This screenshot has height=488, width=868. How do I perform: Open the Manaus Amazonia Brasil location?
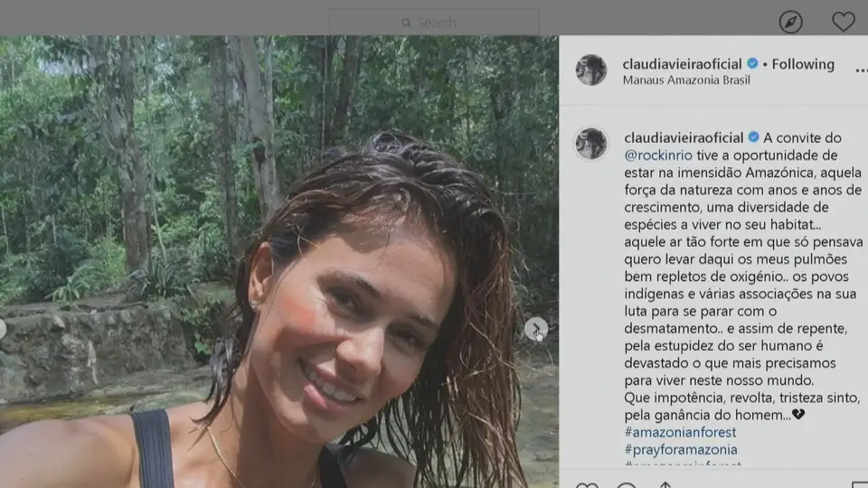tap(686, 80)
